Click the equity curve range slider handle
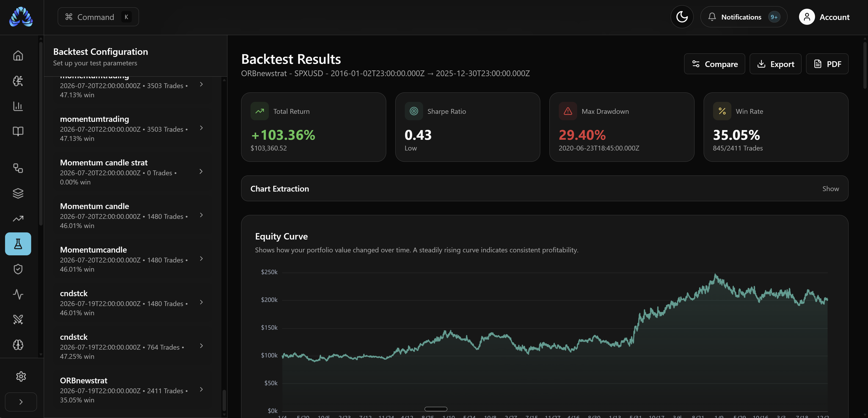Image resolution: width=868 pixels, height=418 pixels. [435, 409]
